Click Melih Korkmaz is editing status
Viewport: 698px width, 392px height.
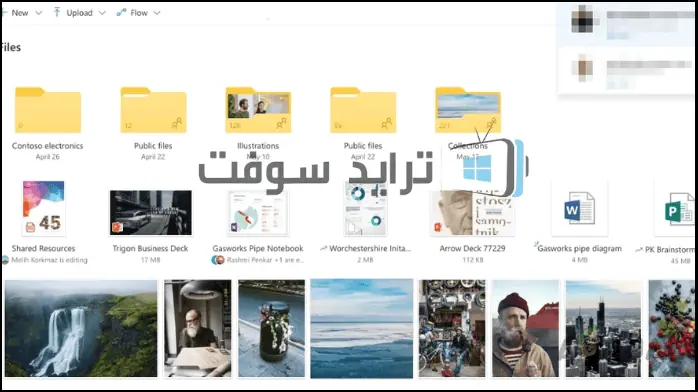pos(49,260)
